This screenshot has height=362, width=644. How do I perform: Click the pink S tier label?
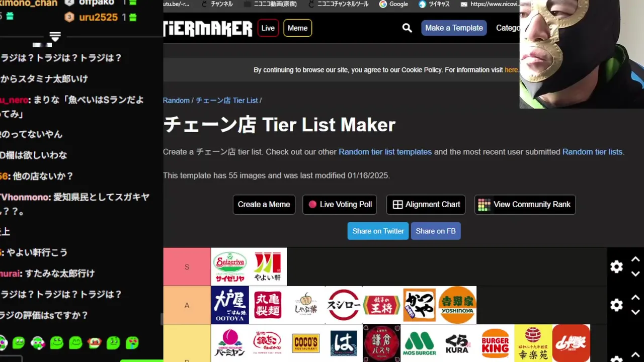click(x=187, y=267)
